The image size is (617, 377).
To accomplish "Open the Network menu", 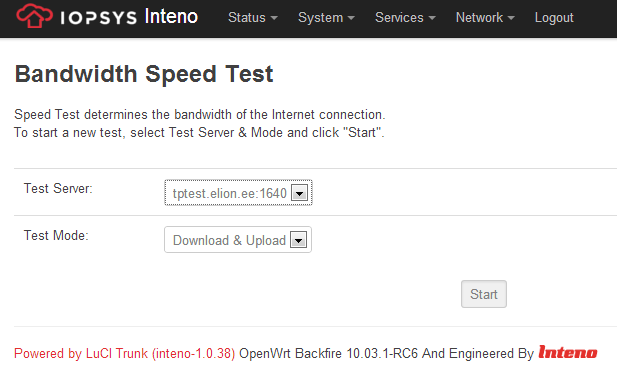I will [485, 18].
